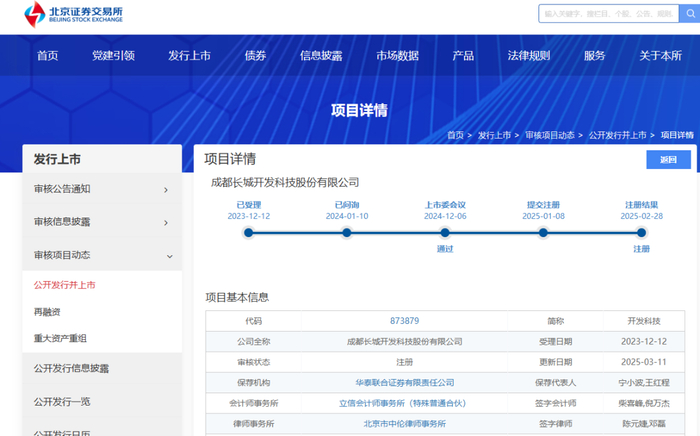The image size is (700, 436).
Task: Collapse the 审核项目动态 sidebar section
Action: 100,255
